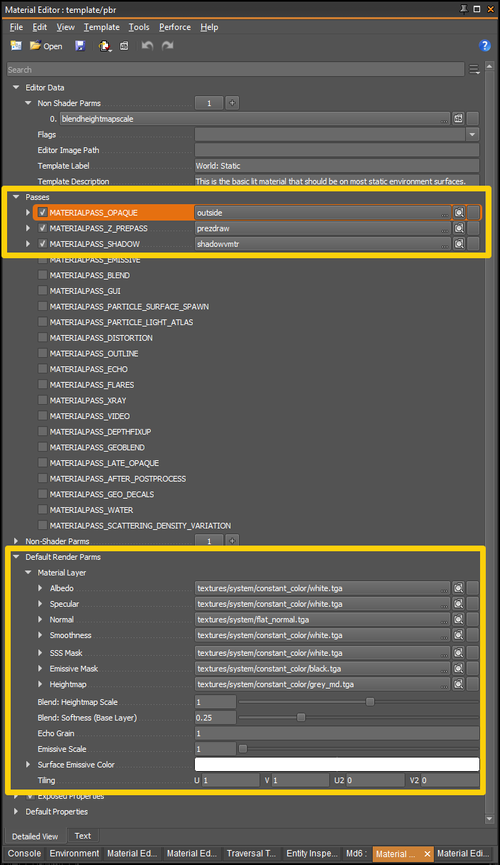Click the ellipsis button in Albedo path field
This screenshot has width=500, height=865.
[x=445, y=589]
